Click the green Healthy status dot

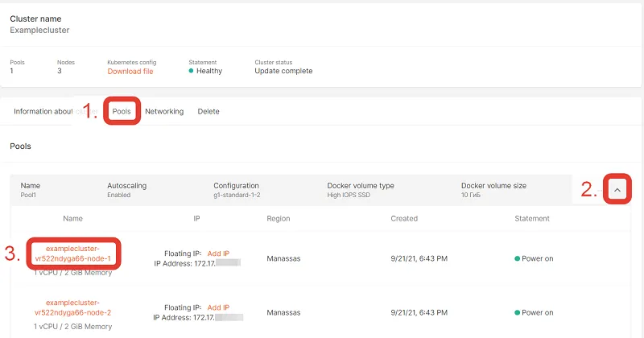[x=191, y=71]
